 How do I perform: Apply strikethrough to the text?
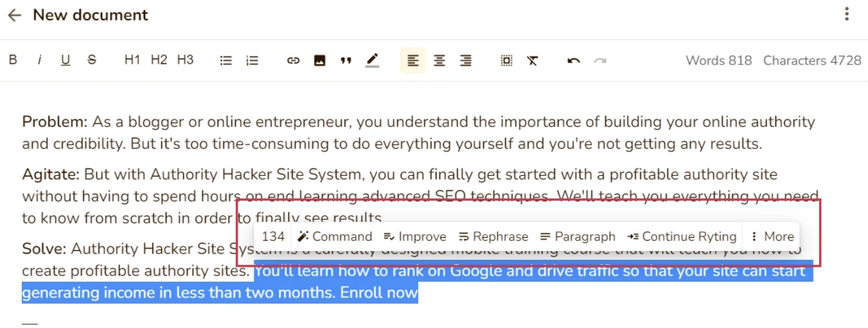(x=92, y=60)
